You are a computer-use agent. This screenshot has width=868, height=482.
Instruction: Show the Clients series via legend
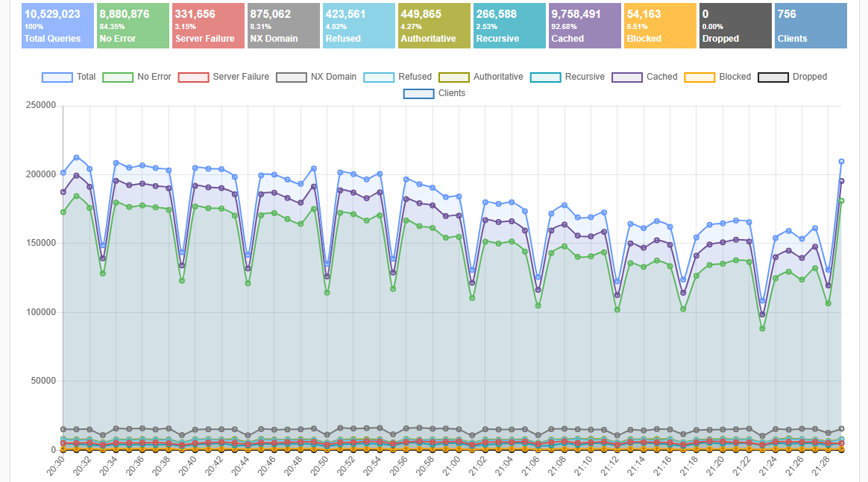click(x=434, y=93)
